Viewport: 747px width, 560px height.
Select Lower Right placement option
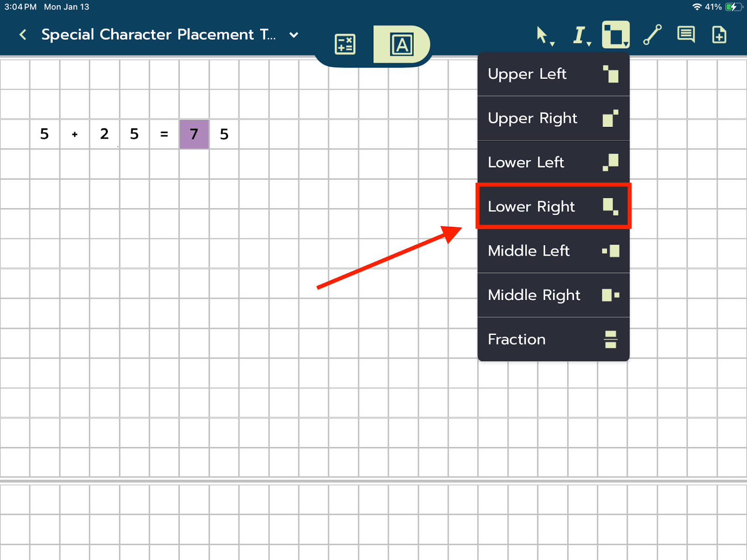553,206
